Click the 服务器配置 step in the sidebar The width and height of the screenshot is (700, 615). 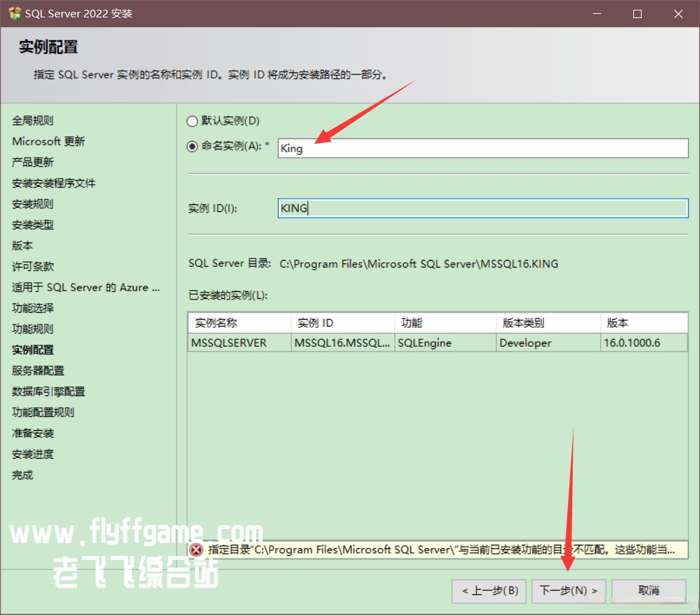click(38, 370)
